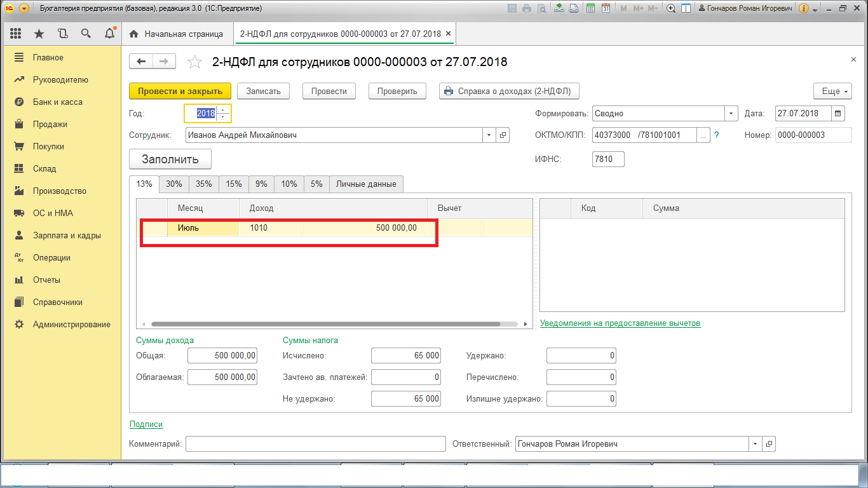Open Зарплата и кадры section
The width and height of the screenshot is (868, 488).
coord(67,235)
